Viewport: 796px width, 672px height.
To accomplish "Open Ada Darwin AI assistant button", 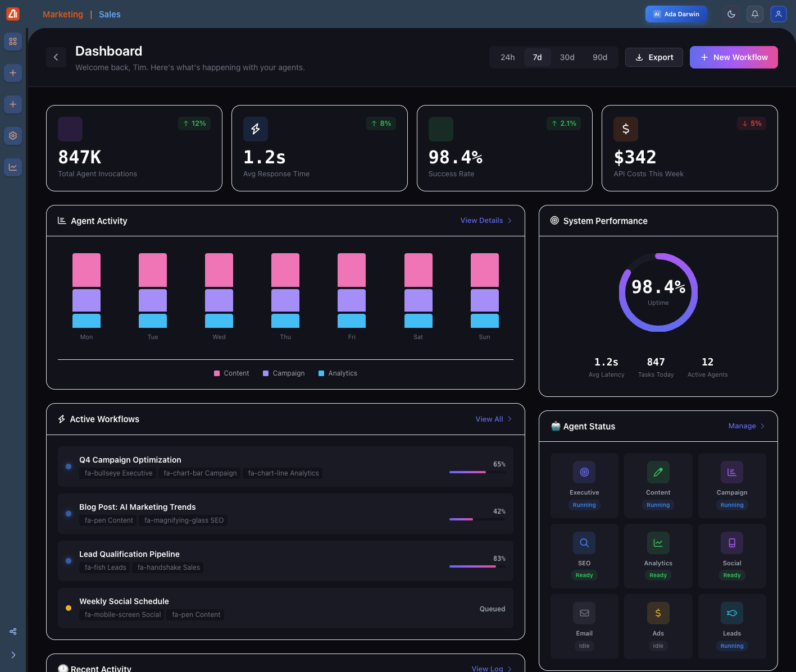I will click(x=676, y=14).
